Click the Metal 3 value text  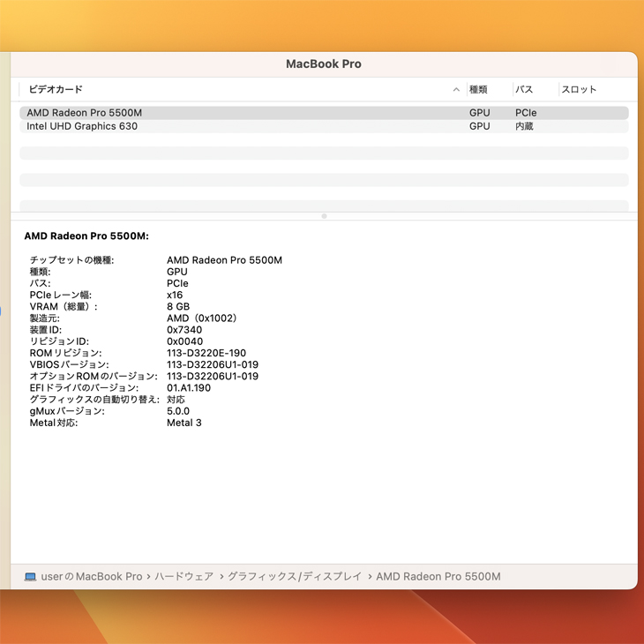click(183, 423)
